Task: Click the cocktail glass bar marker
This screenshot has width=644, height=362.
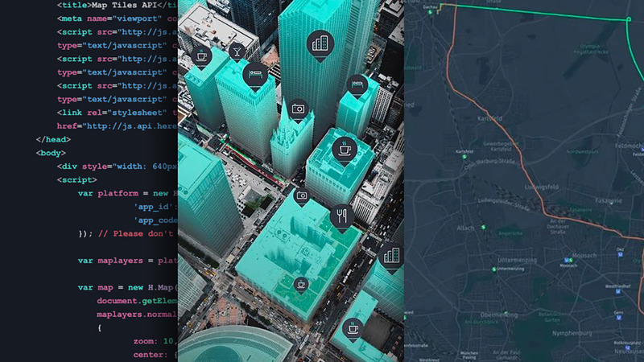Action: click(x=237, y=53)
